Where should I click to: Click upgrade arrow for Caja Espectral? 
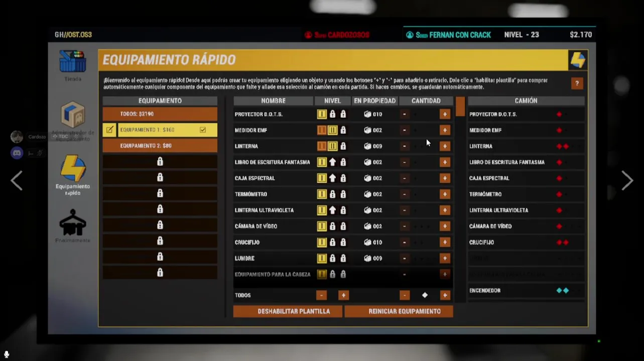[332, 178]
